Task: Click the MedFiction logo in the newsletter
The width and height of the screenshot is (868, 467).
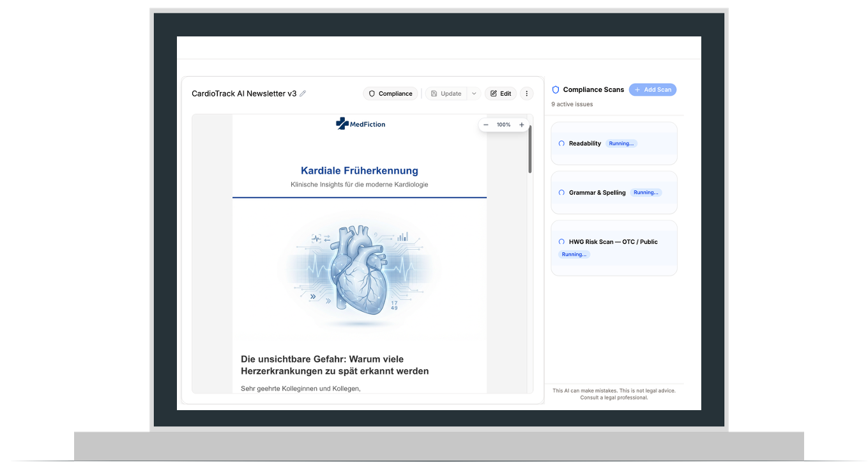Action: [360, 124]
